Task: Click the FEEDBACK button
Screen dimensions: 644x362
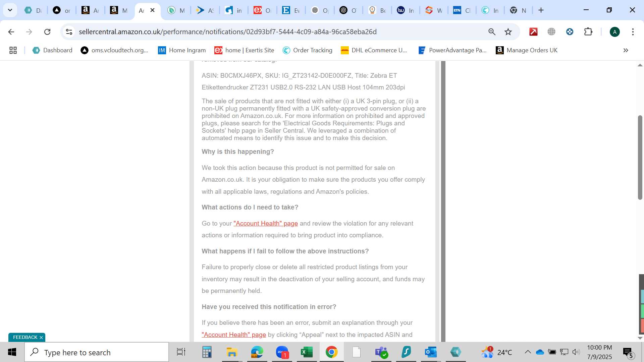Action: coord(25,337)
